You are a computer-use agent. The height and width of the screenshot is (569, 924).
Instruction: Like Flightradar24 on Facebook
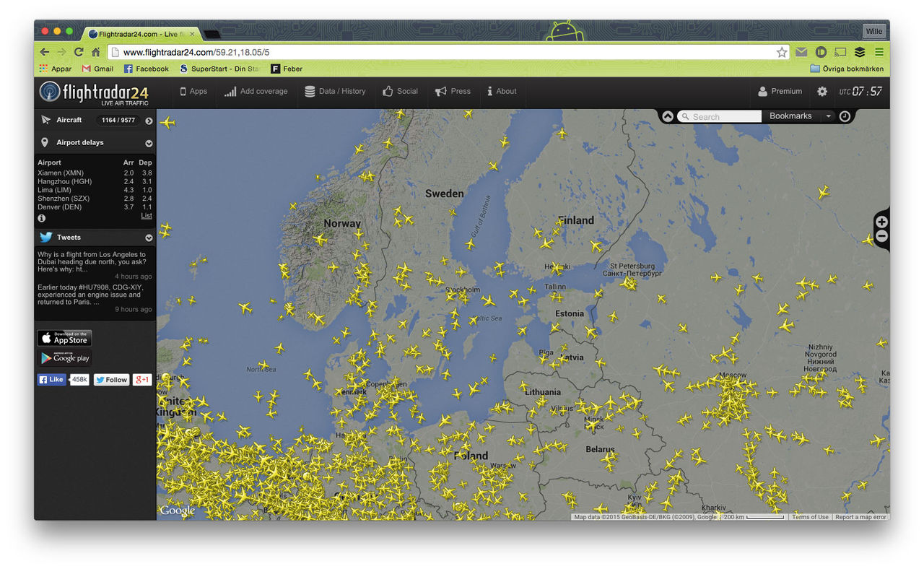(x=51, y=379)
